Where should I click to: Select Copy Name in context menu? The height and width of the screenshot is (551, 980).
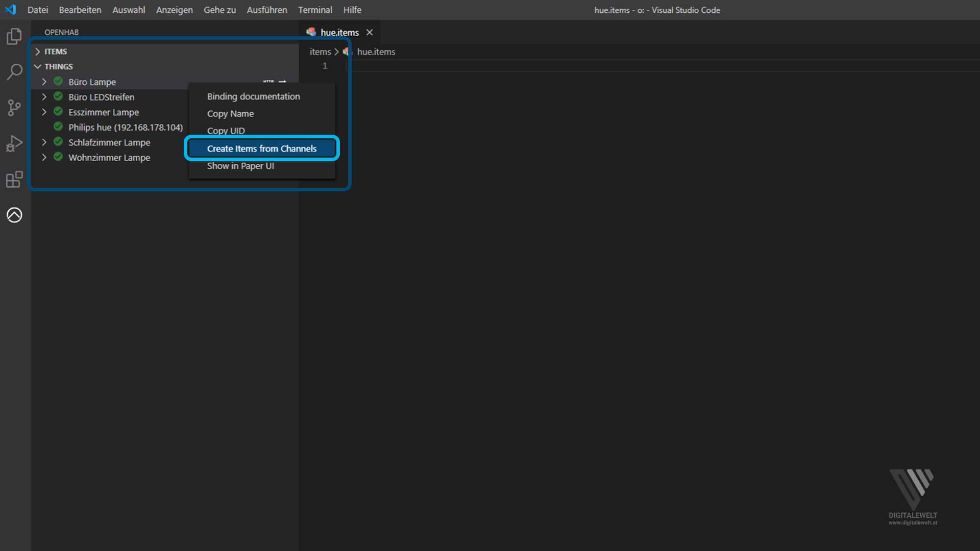point(230,114)
